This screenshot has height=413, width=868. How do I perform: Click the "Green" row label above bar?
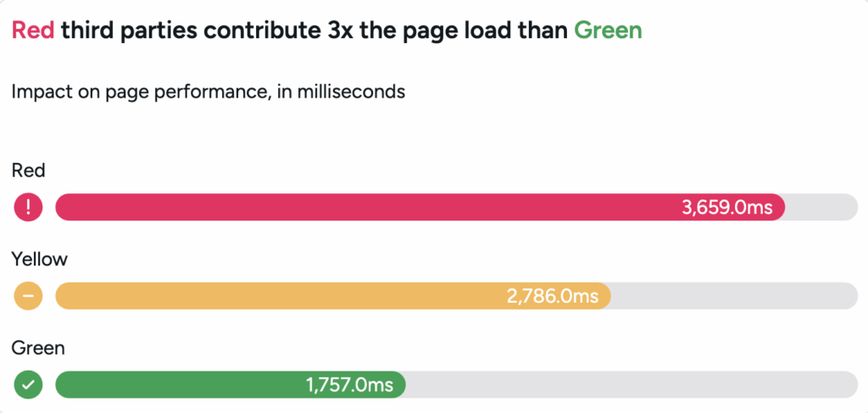pyautogui.click(x=38, y=347)
